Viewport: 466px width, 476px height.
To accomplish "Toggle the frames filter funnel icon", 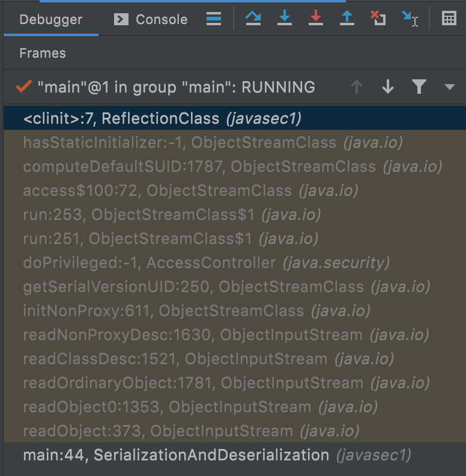I will (x=419, y=87).
